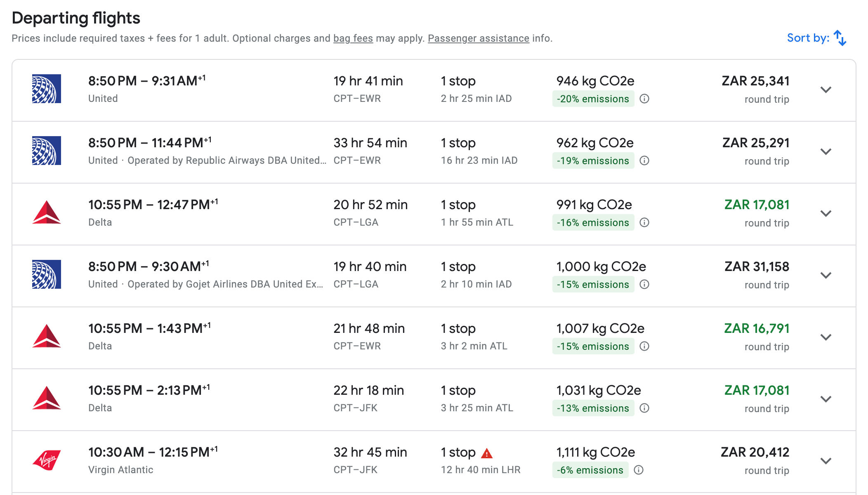Open the bag fees link

coord(353,38)
